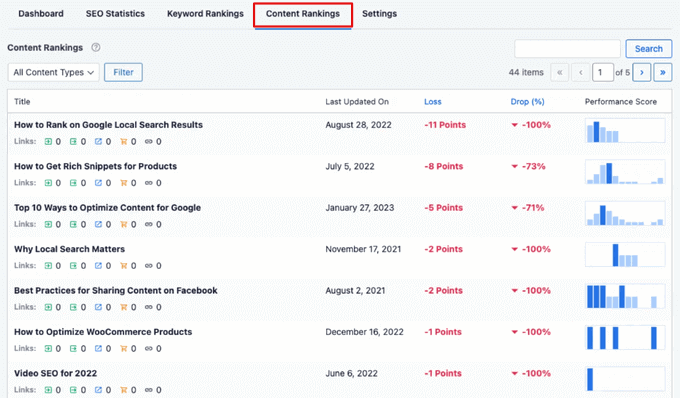Click help icon beside Content Rankings heading
The image size is (680, 398).
96,47
